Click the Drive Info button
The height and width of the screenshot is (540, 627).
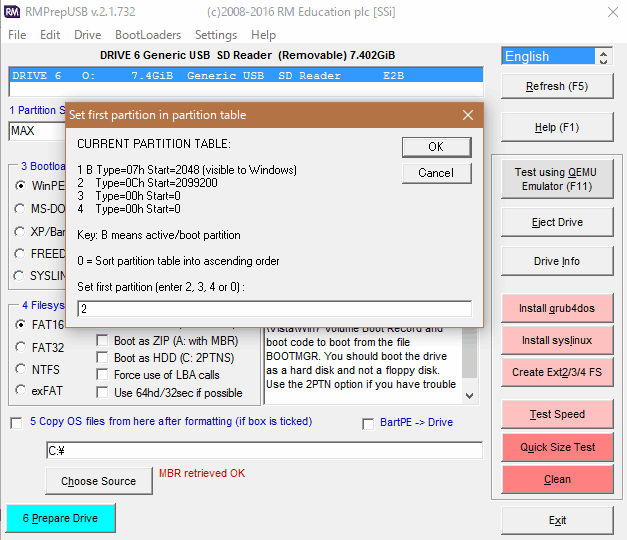tap(557, 261)
